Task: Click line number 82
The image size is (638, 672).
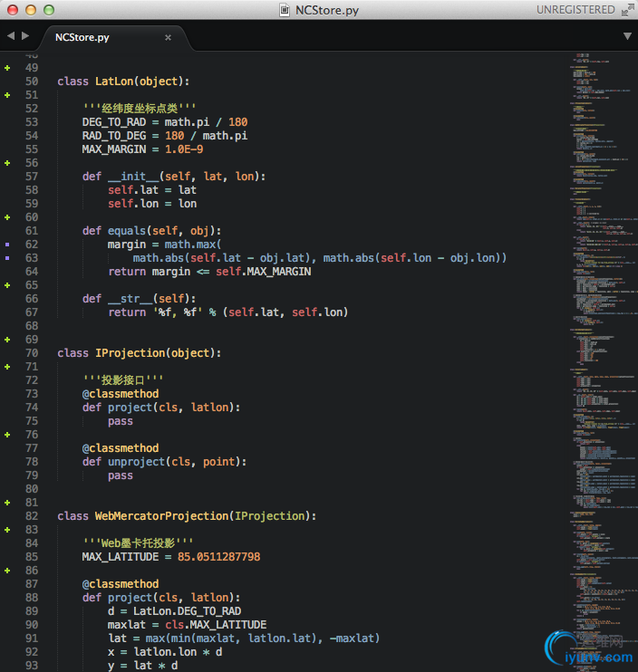Action: coord(32,516)
